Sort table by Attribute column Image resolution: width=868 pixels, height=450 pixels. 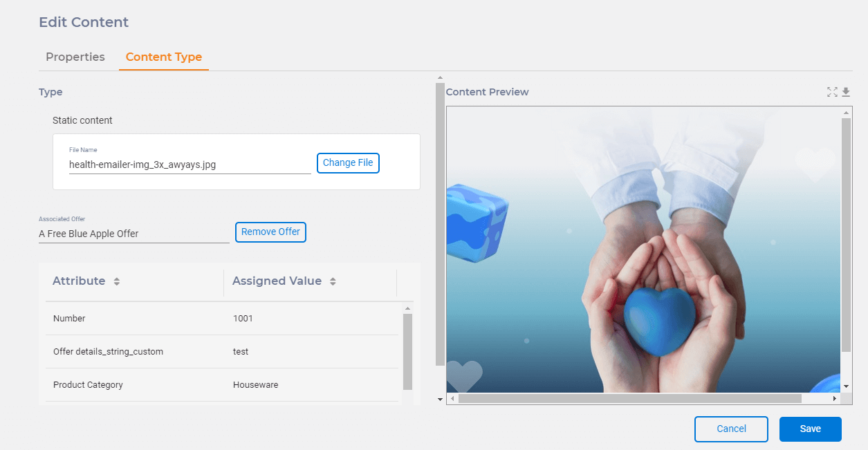click(x=117, y=281)
